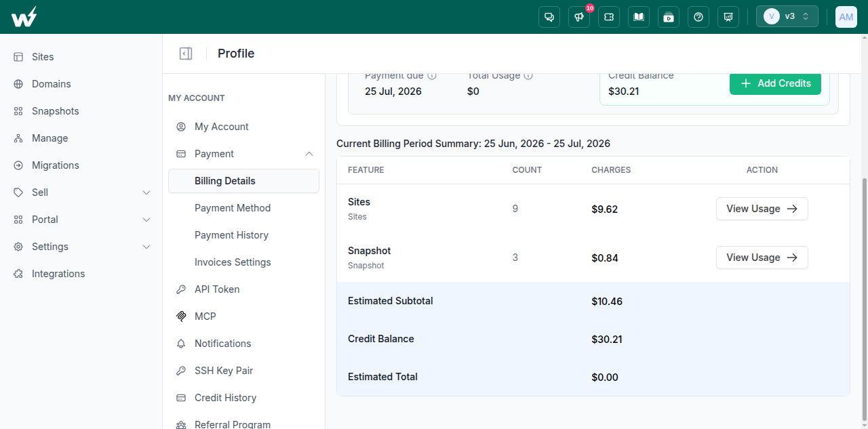Open the v3 workspace switcher dropdown
The width and height of the screenshot is (868, 429).
[787, 16]
